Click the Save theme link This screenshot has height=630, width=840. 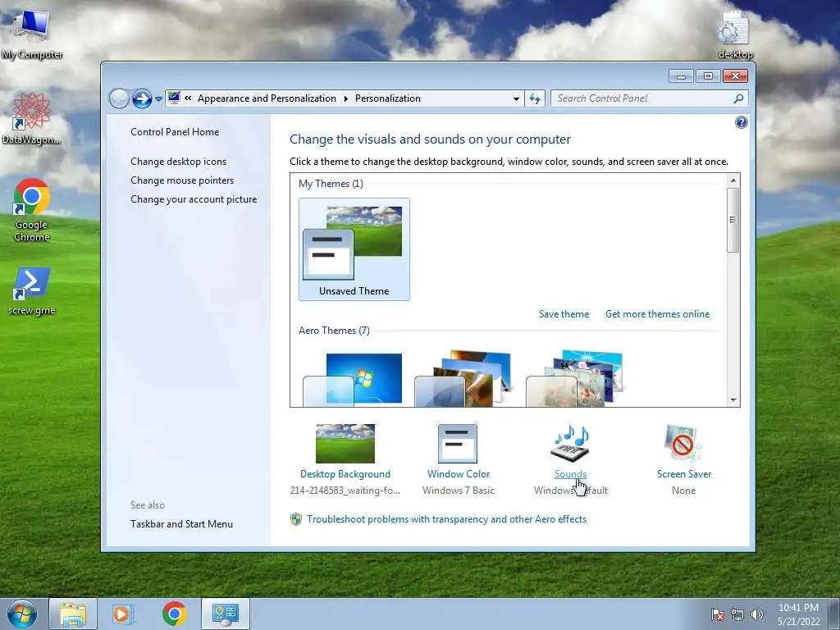564,314
